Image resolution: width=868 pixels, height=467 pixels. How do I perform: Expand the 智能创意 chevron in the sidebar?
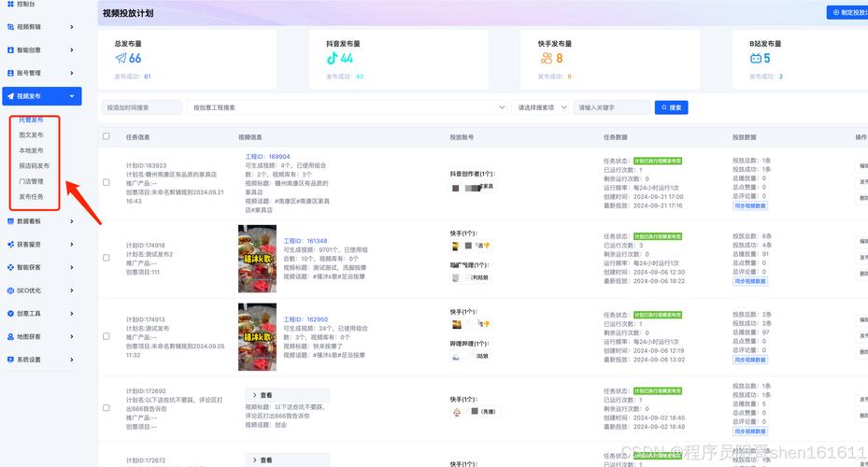72,50
